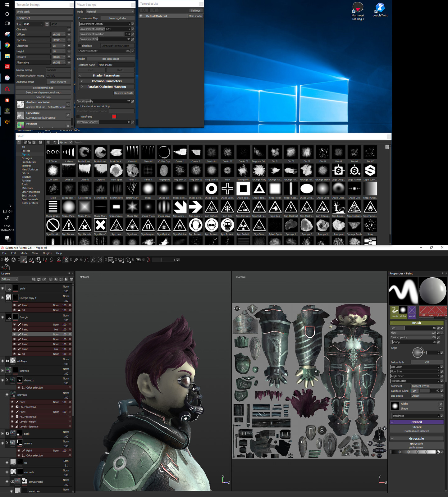Viewport: 448px width, 497px height.
Task: Click Select normal map button
Action: click(43, 88)
